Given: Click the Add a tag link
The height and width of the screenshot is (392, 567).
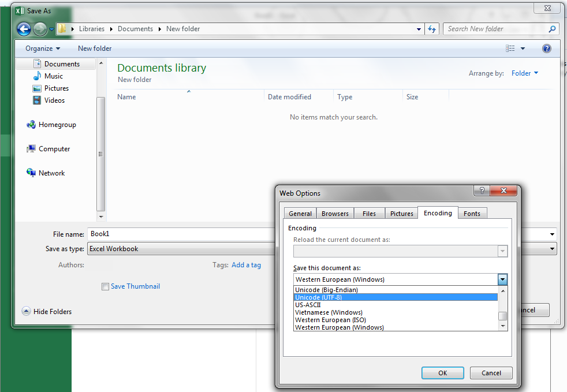Looking at the screenshot, I should click(x=246, y=265).
